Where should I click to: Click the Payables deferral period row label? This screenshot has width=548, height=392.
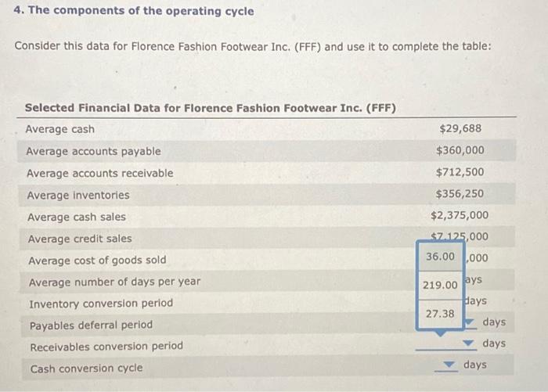(91, 325)
